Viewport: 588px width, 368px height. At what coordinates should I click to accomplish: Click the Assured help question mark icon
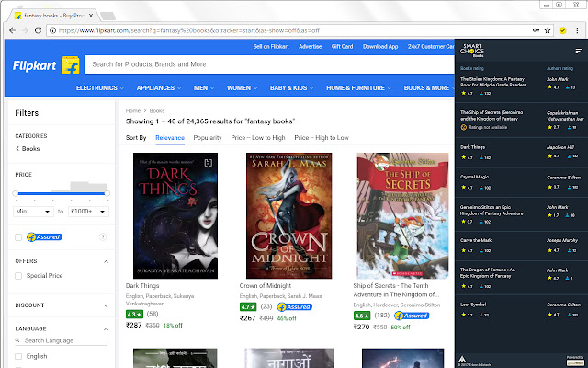[x=102, y=237]
